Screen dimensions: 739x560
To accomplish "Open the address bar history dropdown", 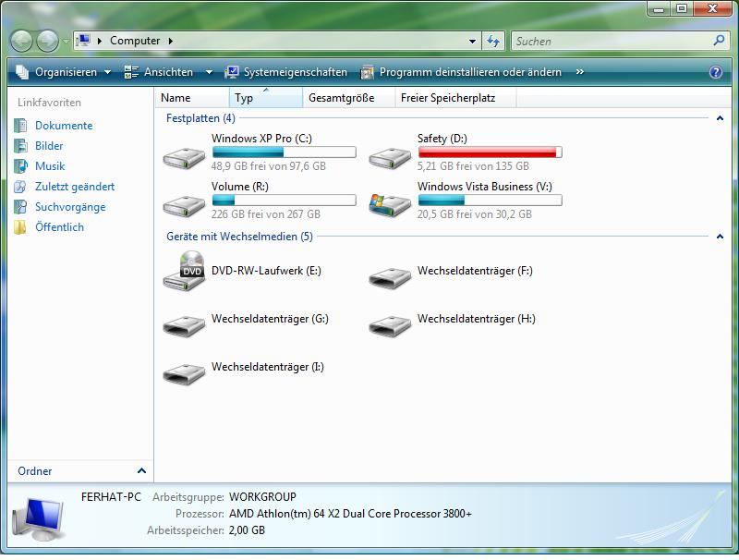I will pos(472,42).
